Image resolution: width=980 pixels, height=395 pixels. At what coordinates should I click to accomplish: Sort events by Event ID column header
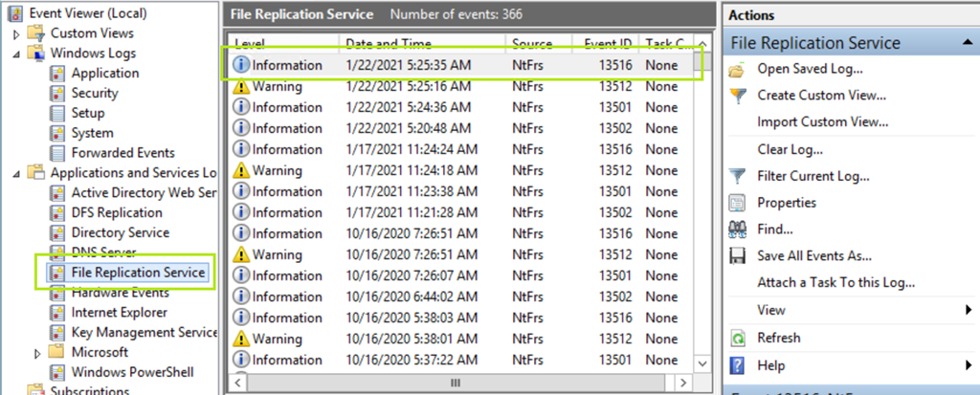point(608,44)
